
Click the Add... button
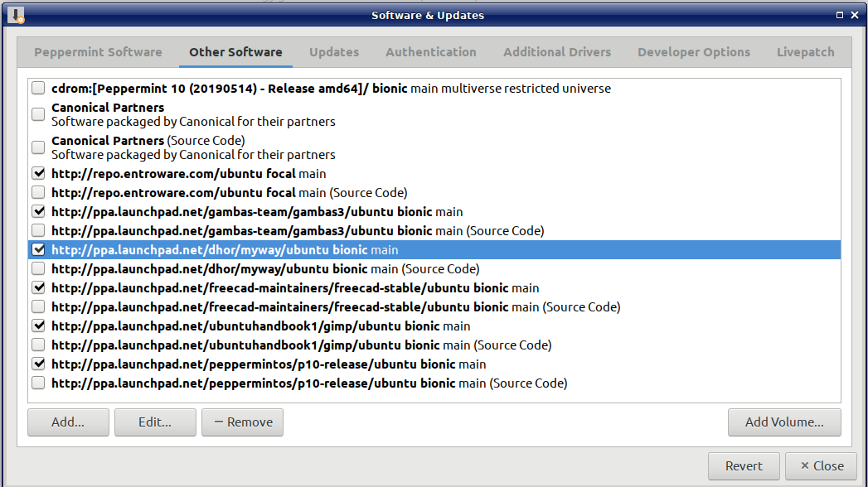(68, 422)
